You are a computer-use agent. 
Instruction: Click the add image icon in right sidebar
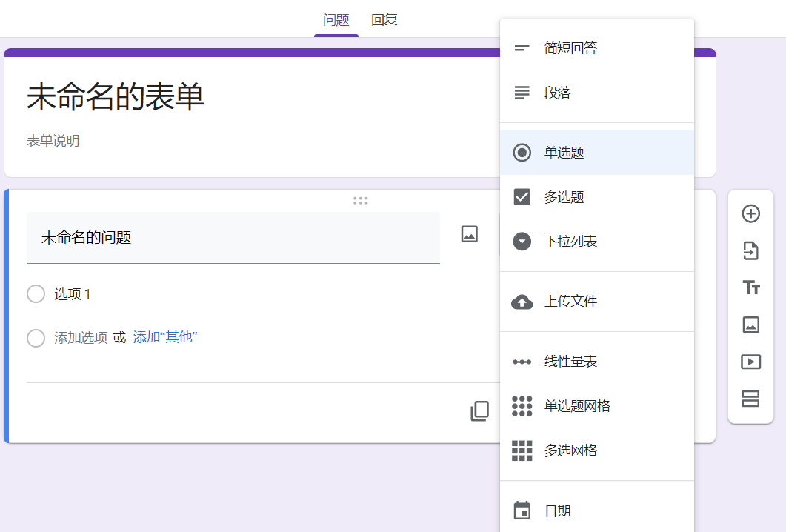pos(750,325)
